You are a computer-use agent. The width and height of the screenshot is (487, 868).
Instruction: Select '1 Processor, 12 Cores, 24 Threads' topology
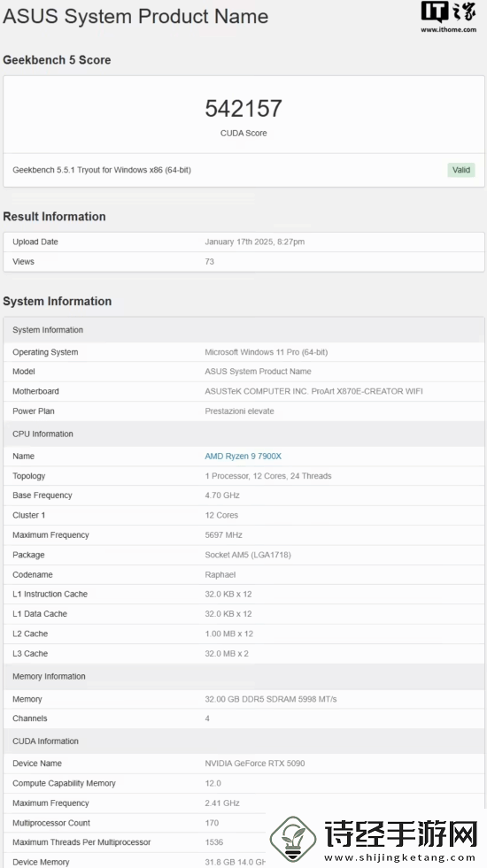268,476
